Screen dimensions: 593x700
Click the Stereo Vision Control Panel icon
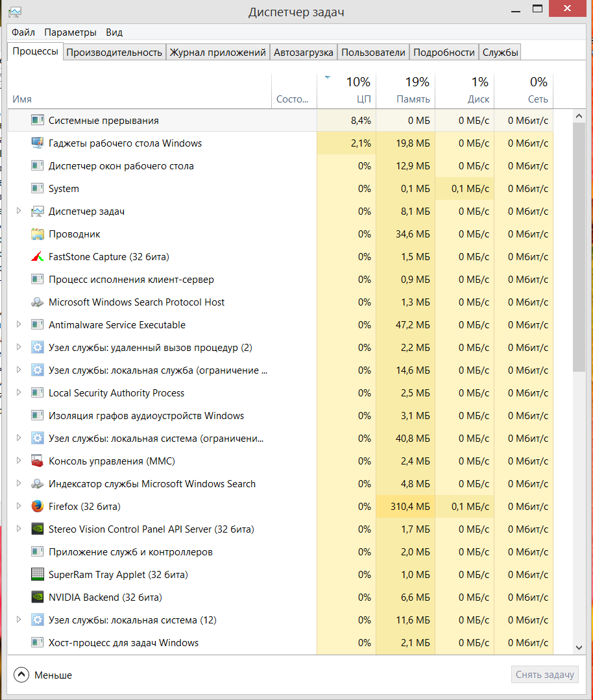(x=37, y=529)
